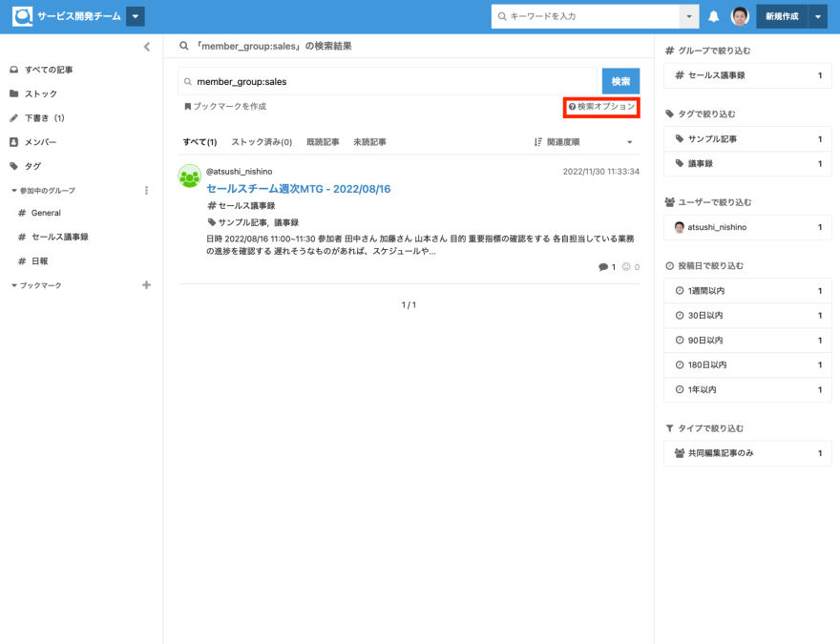Filter by tag 議事録 in right panel

click(x=747, y=164)
